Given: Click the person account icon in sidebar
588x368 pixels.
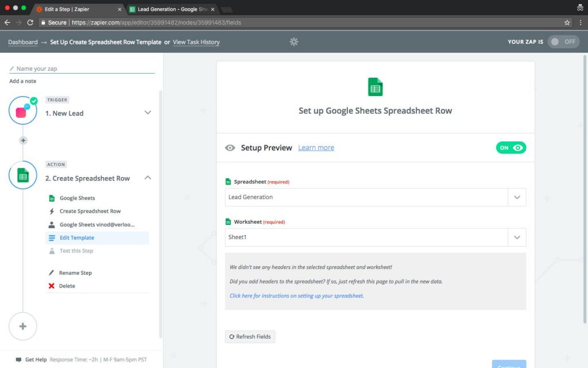Looking at the screenshot, I should [52, 225].
